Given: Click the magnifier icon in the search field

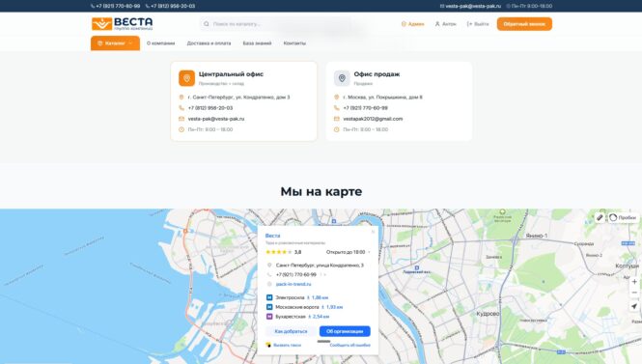Looking at the screenshot, I should (207, 24).
